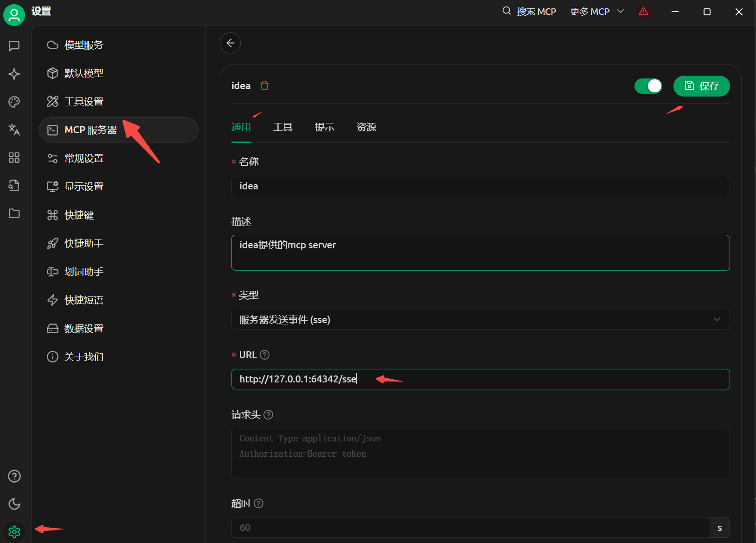
Task: Open the help question mark icon
Action: click(14, 476)
